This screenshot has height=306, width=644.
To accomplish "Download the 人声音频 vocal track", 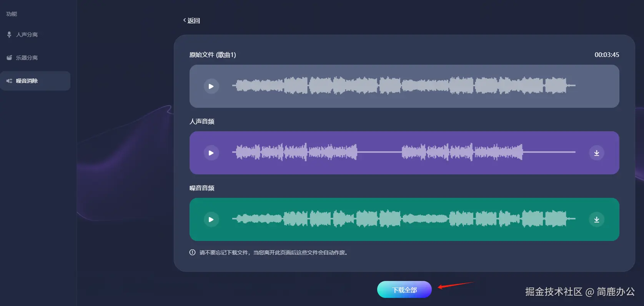I will click(596, 153).
